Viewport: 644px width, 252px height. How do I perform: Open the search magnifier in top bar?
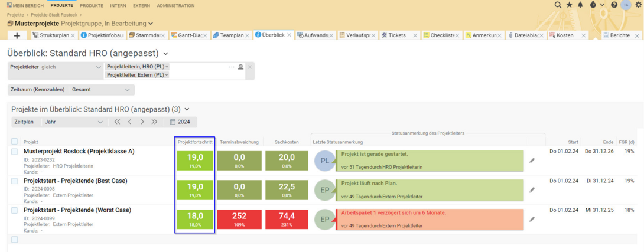click(x=558, y=5)
